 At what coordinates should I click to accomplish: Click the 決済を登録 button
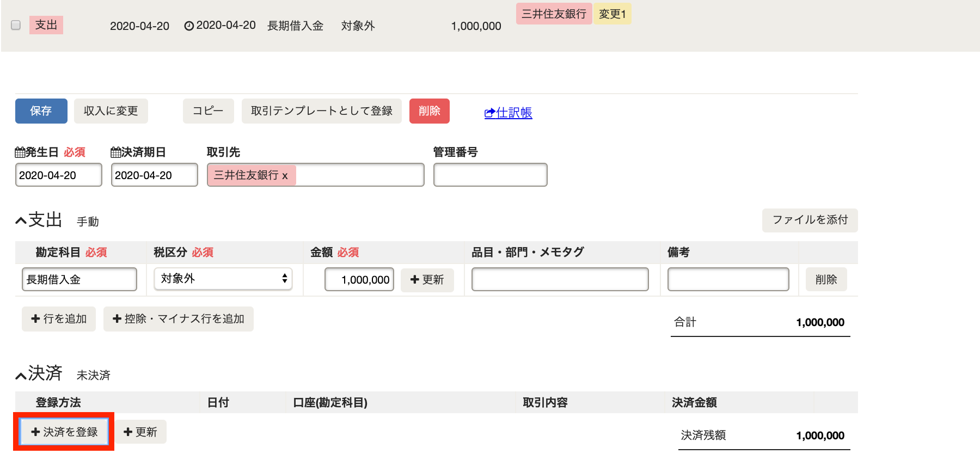click(64, 432)
